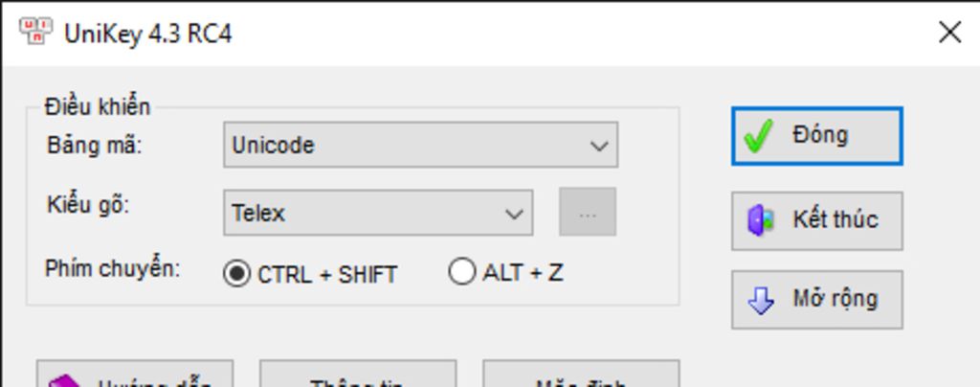Viewport: 980px width, 387px height.
Task: Exit UniKey using the Kết thúc button
Action: click(x=817, y=220)
